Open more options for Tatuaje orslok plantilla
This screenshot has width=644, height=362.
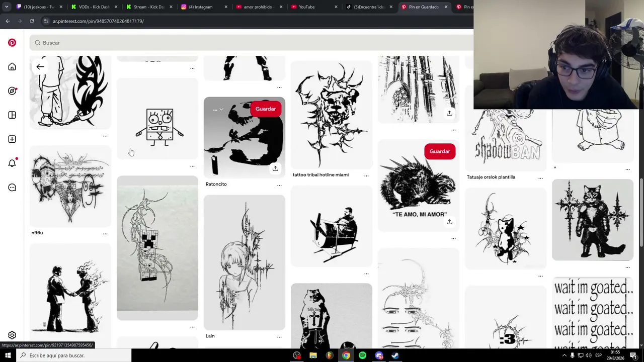540,178
